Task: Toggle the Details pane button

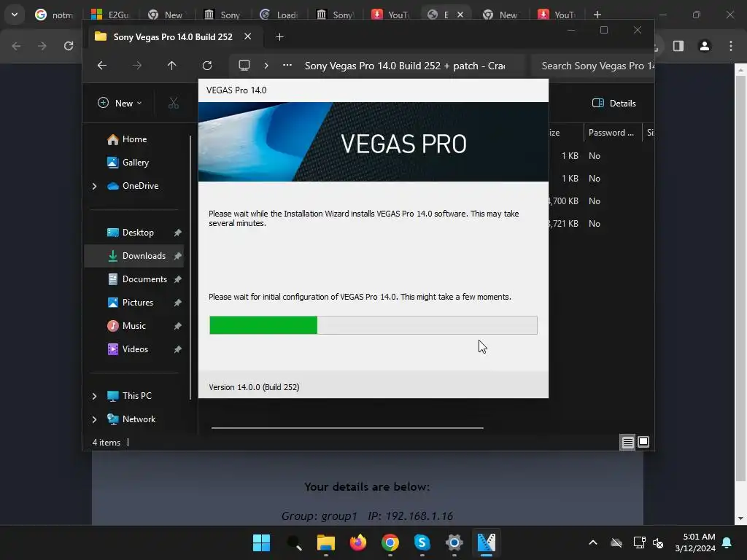Action: click(614, 104)
